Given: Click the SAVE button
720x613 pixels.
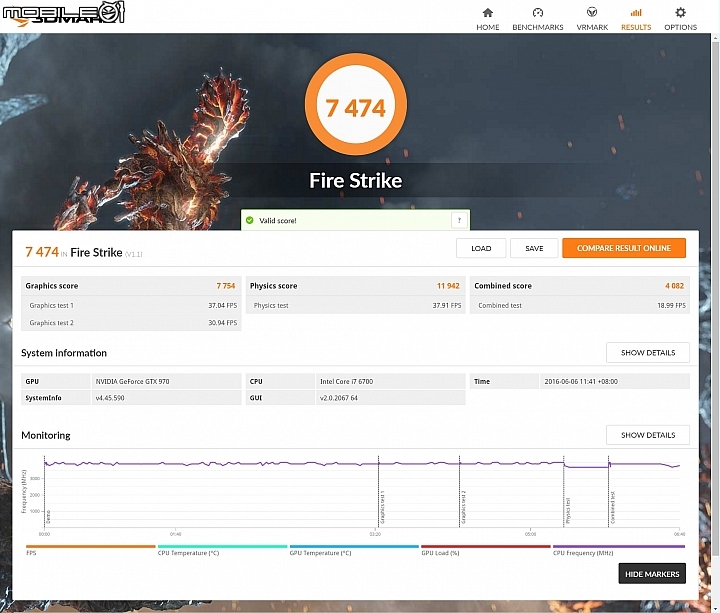Looking at the screenshot, I should 534,248.
